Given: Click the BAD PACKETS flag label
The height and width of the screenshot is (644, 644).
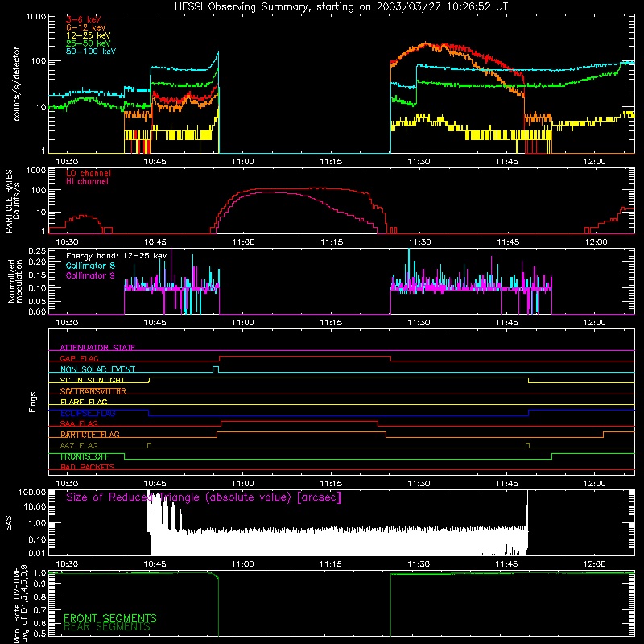Looking at the screenshot, I should click(88, 467).
